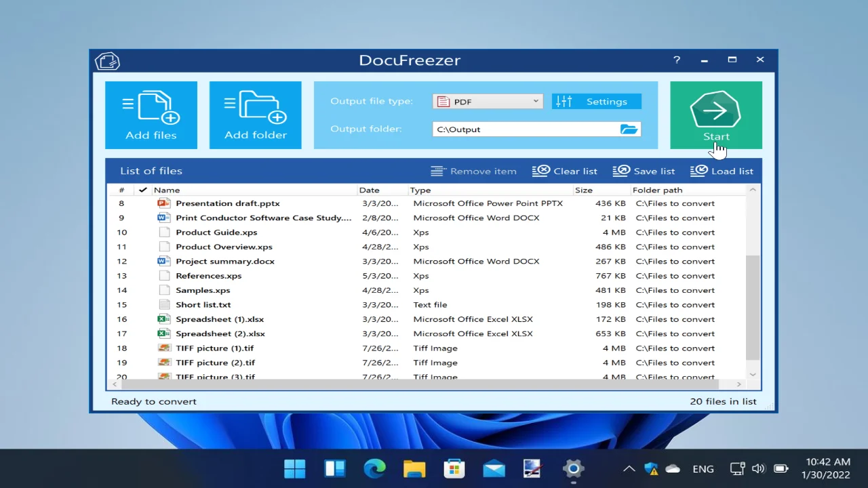The width and height of the screenshot is (868, 488).
Task: Browse for output folder with folder icon
Action: tap(629, 129)
